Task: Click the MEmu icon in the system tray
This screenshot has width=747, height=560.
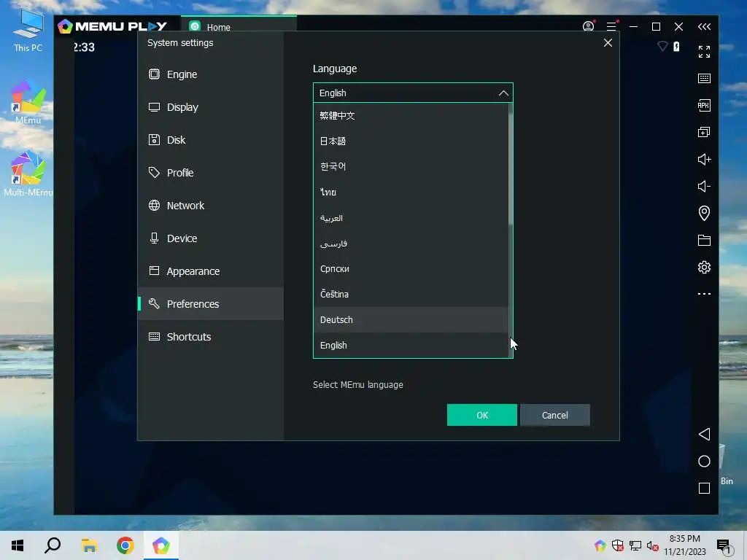Action: (600, 545)
